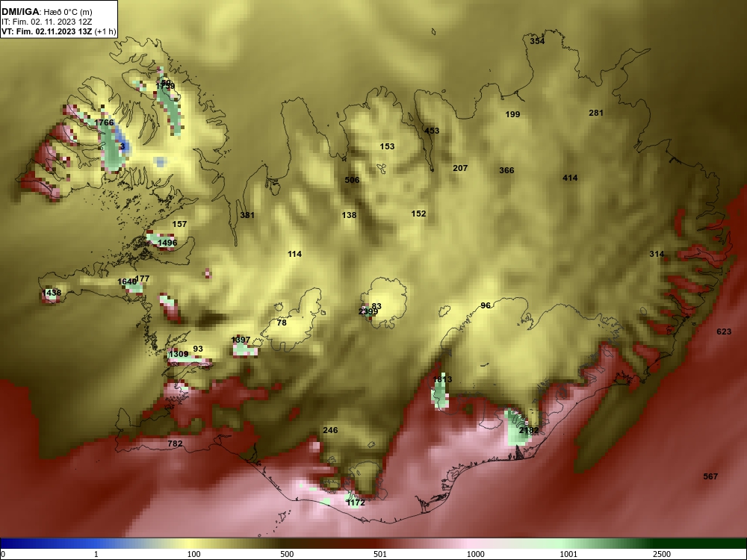Click the value 177 on the map
Image resolution: width=747 pixels, height=560 pixels.
[143, 279]
